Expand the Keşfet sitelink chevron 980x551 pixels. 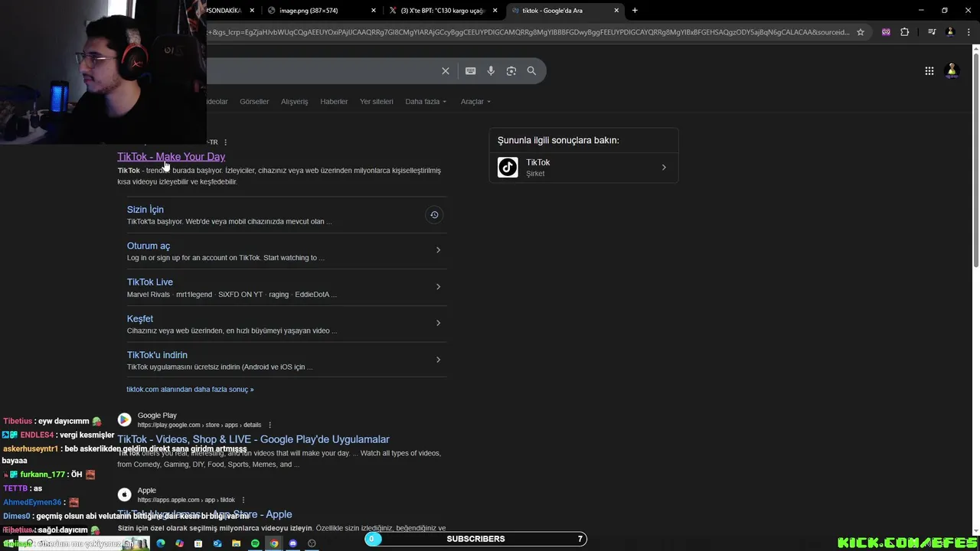pos(438,323)
